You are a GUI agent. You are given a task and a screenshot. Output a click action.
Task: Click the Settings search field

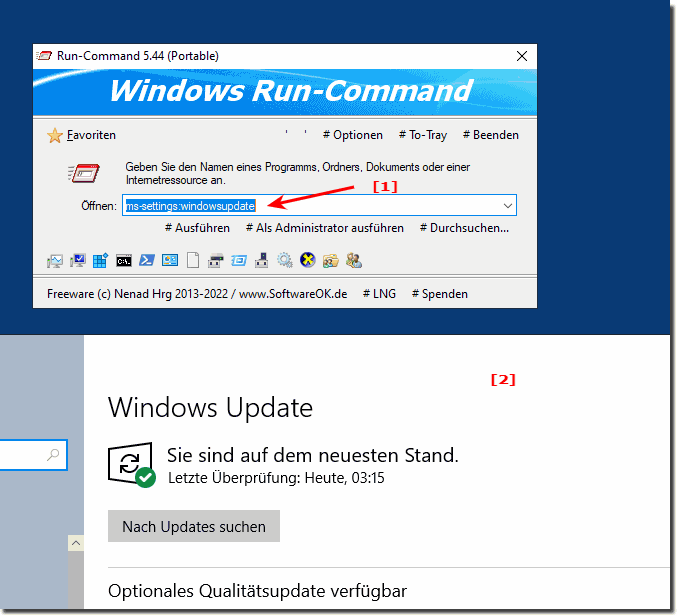pos(33,455)
